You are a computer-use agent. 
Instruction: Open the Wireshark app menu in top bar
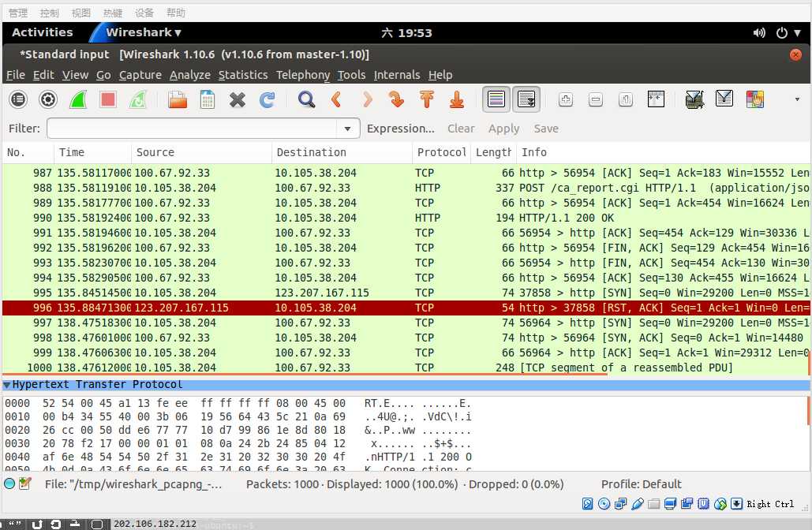point(144,32)
